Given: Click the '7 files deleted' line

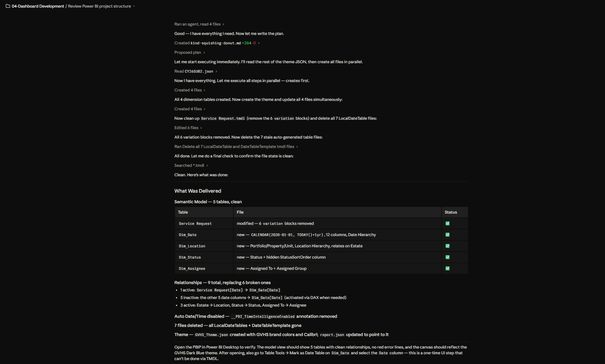Looking at the screenshot, I should (238, 325).
